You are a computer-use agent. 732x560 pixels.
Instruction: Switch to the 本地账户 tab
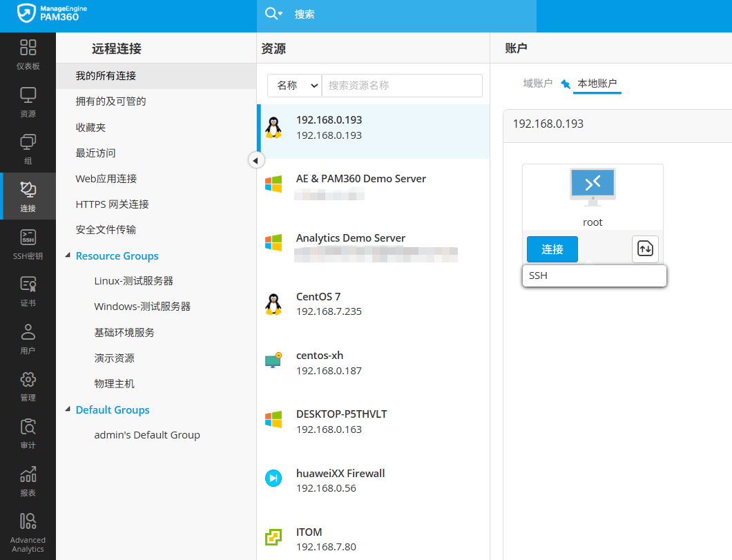point(597,84)
